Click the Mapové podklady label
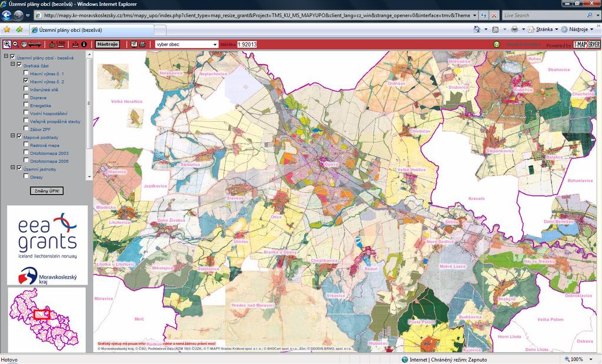The width and height of the screenshot is (602, 364). tap(41, 137)
